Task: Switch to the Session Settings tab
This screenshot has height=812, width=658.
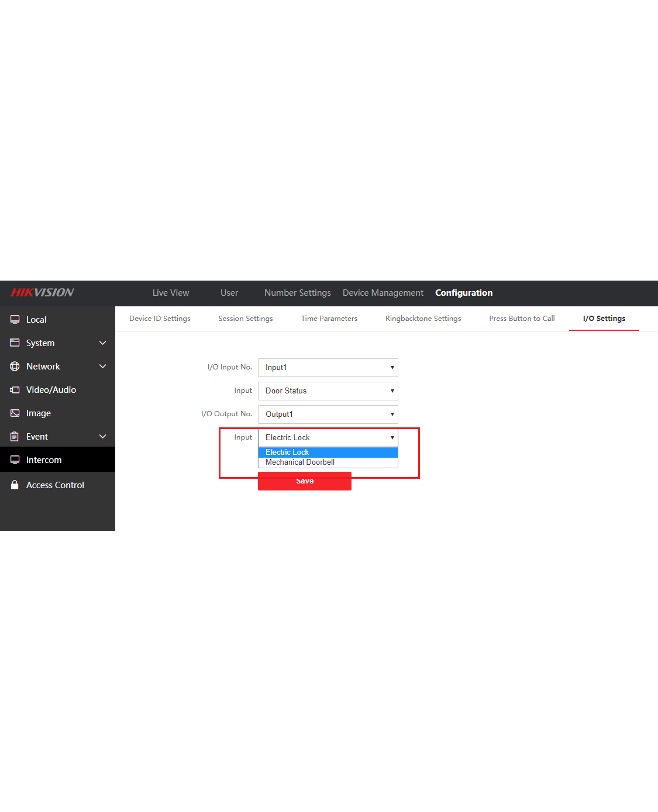Action: tap(246, 319)
